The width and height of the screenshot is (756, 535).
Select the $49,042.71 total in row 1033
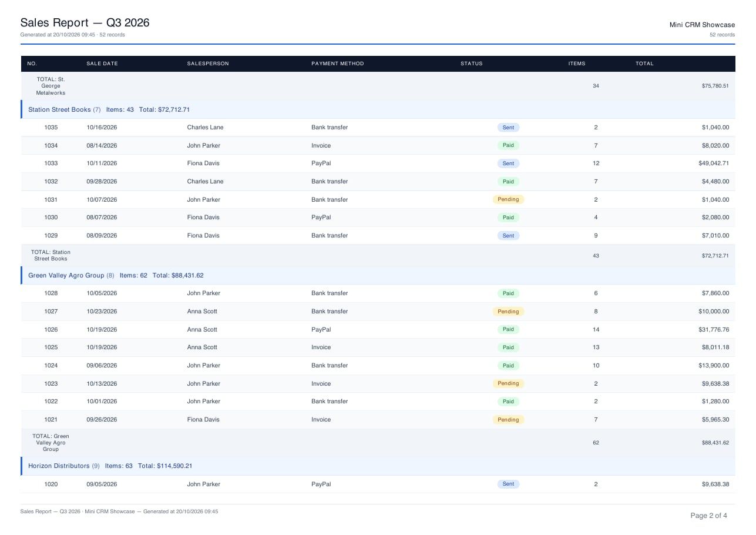[x=714, y=163]
